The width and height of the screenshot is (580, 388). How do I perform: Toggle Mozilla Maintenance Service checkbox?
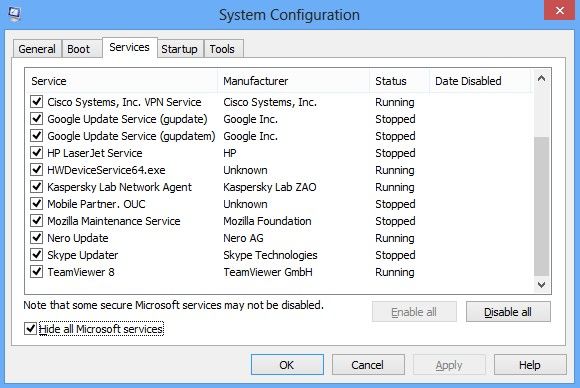coord(36,220)
